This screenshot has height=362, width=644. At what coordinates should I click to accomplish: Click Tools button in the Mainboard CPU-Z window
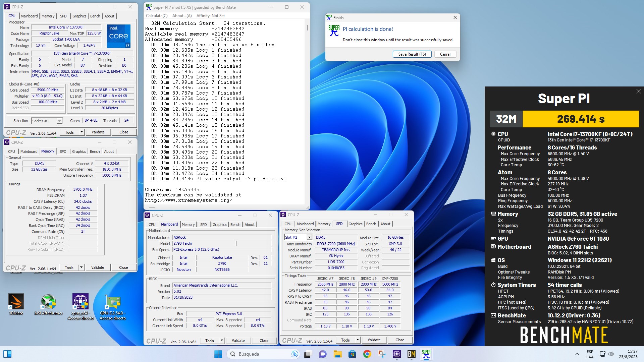pos(210,341)
